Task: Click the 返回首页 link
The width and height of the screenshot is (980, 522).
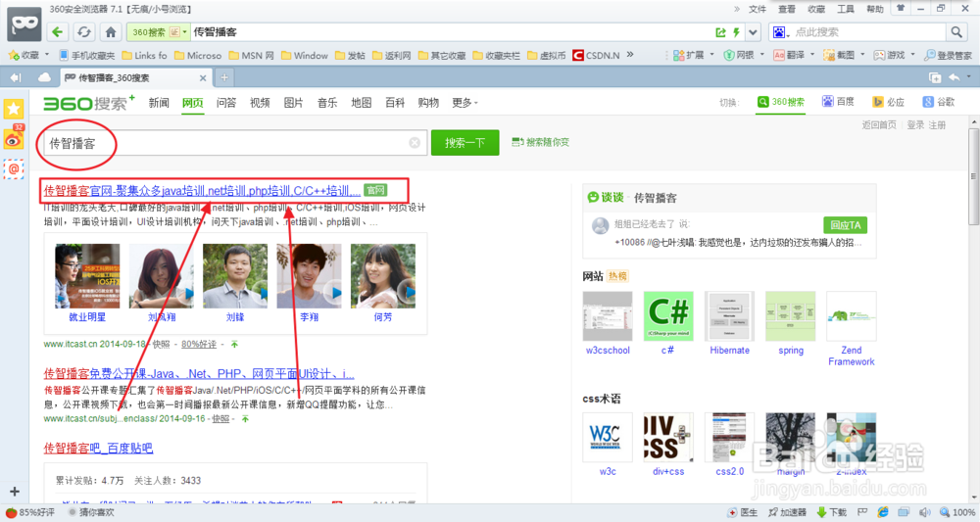Action: [879, 125]
